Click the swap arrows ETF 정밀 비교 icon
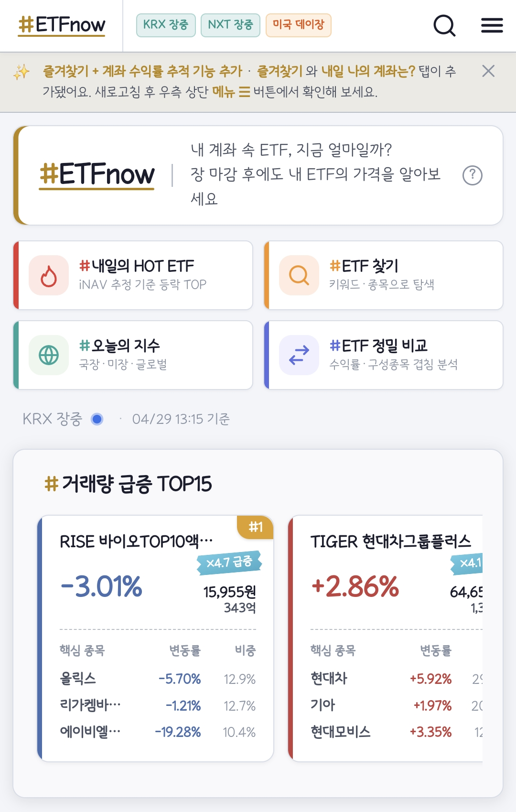516x812 pixels. tap(299, 355)
